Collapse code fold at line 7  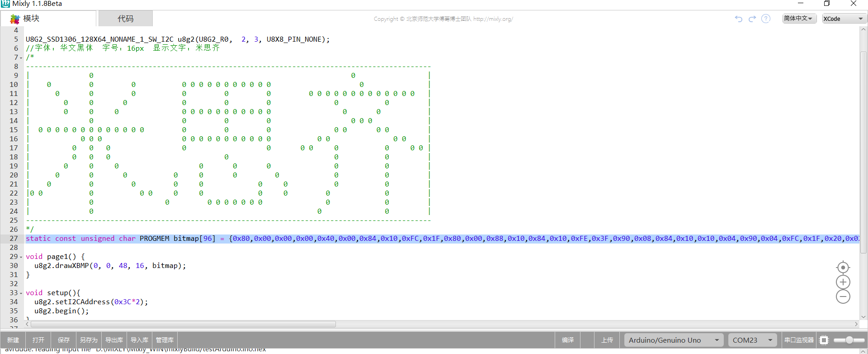click(x=21, y=57)
